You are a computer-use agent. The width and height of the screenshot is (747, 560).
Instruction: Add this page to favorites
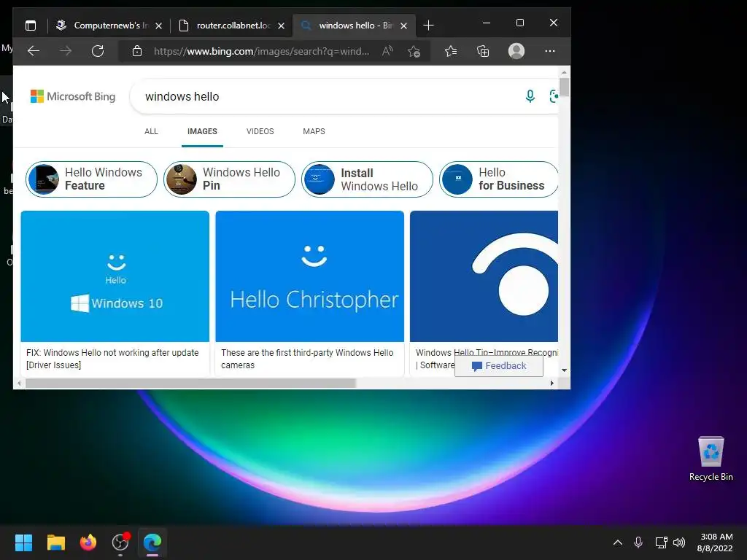(414, 51)
